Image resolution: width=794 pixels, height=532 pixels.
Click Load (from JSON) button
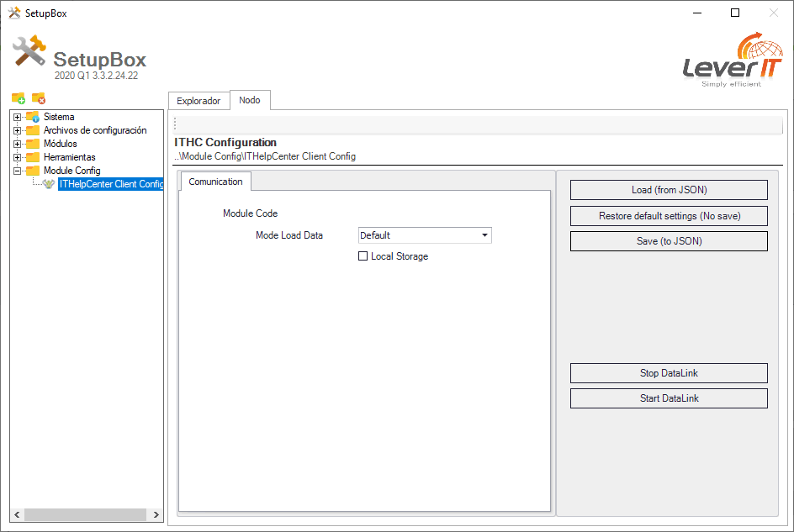click(x=669, y=190)
